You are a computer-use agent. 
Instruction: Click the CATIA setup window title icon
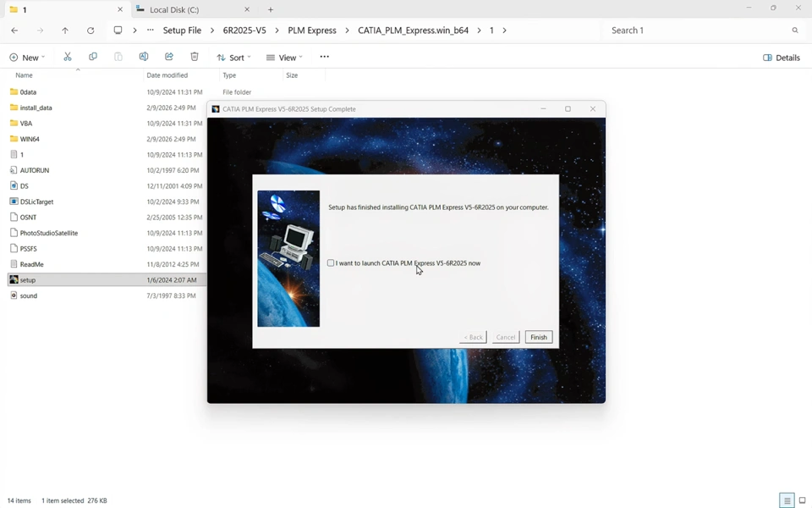pyautogui.click(x=216, y=109)
